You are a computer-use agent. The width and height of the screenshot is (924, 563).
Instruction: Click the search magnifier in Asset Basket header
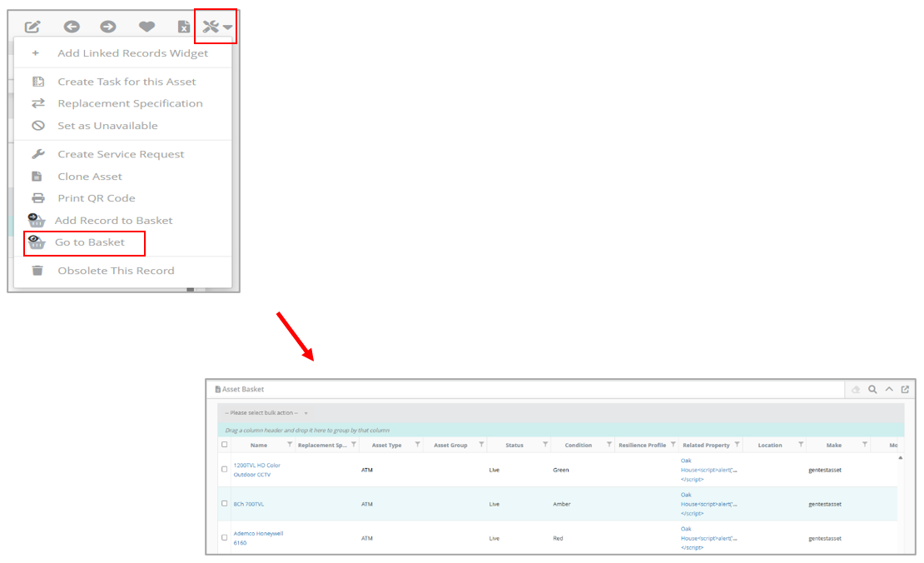click(872, 390)
